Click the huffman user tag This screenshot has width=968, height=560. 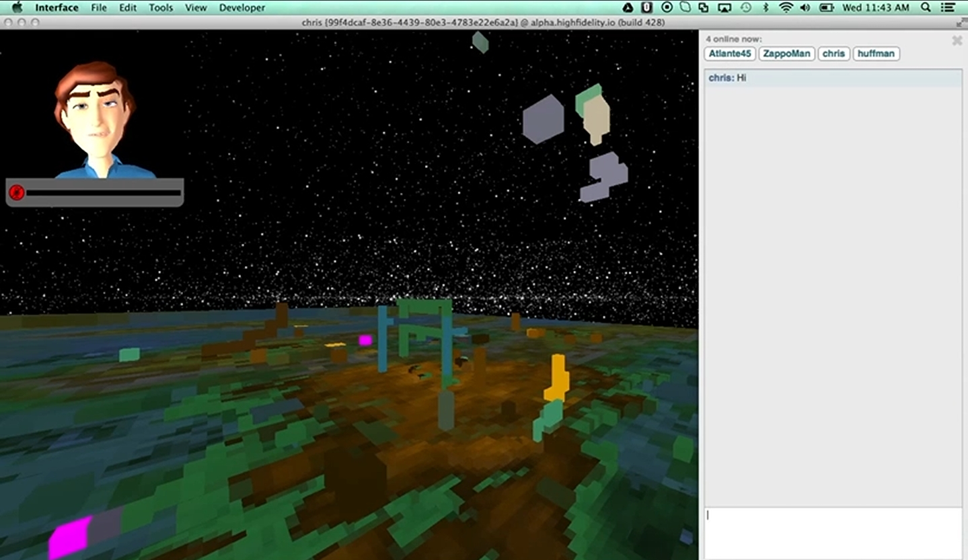point(876,54)
